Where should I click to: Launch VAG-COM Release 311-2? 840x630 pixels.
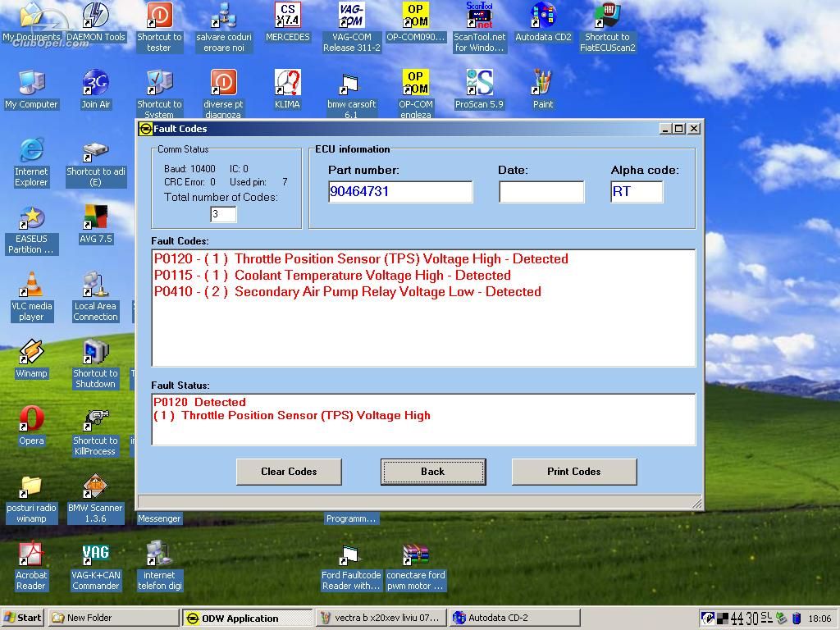351,28
